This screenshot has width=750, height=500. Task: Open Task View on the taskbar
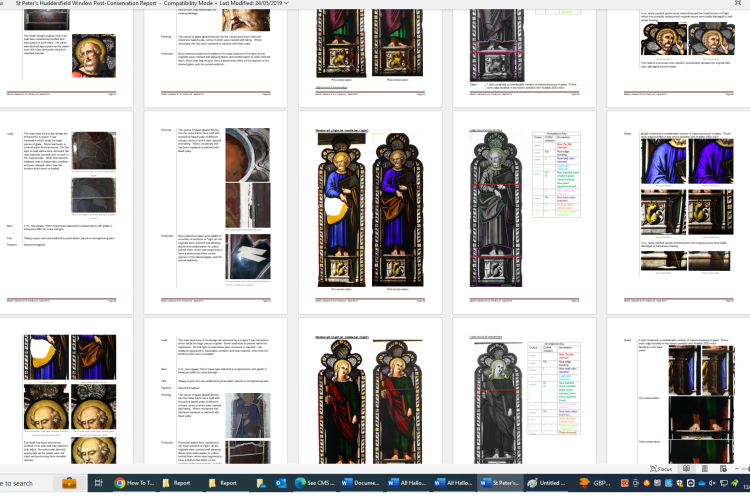tap(99, 483)
